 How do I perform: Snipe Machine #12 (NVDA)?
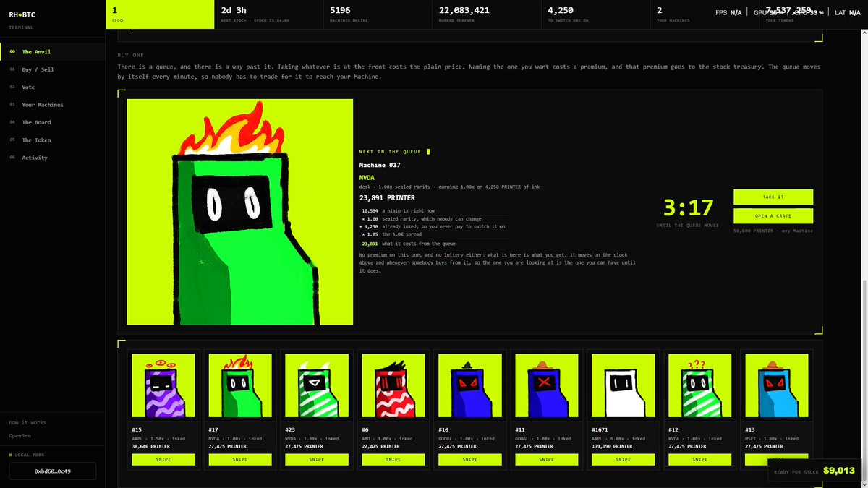coord(699,459)
